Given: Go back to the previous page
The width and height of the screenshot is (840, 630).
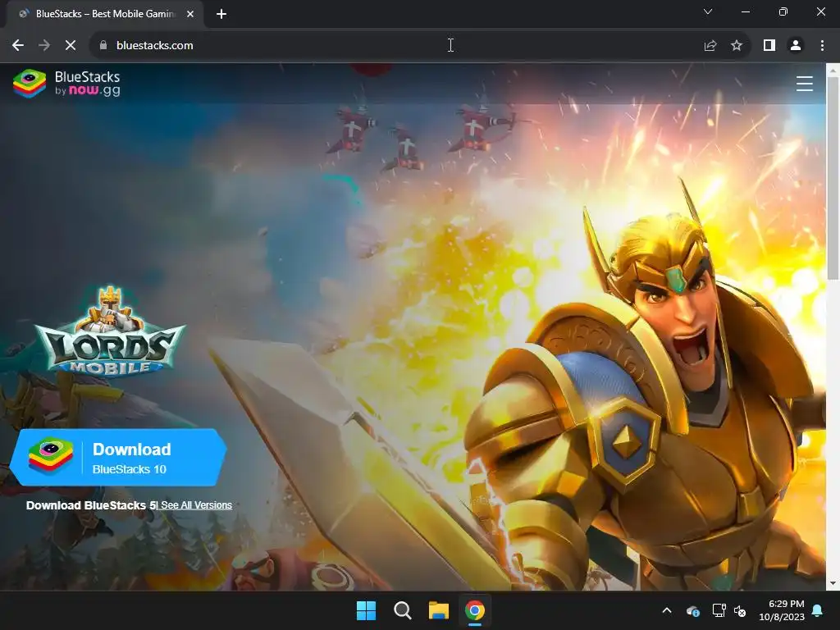Looking at the screenshot, I should coord(18,46).
